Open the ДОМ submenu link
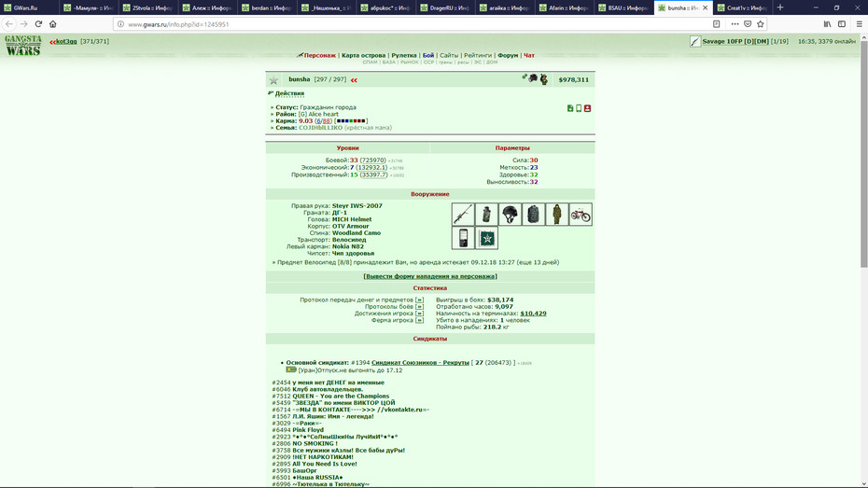The image size is (868, 488). point(492,62)
